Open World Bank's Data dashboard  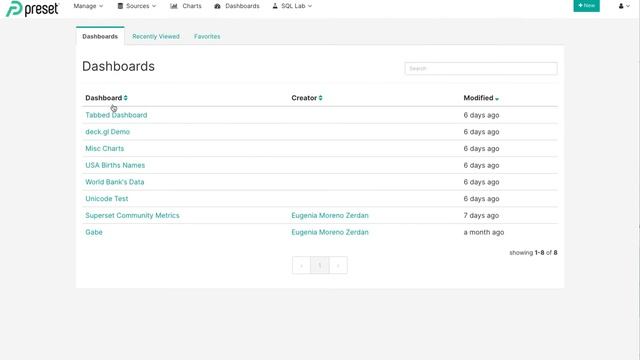[115, 182]
